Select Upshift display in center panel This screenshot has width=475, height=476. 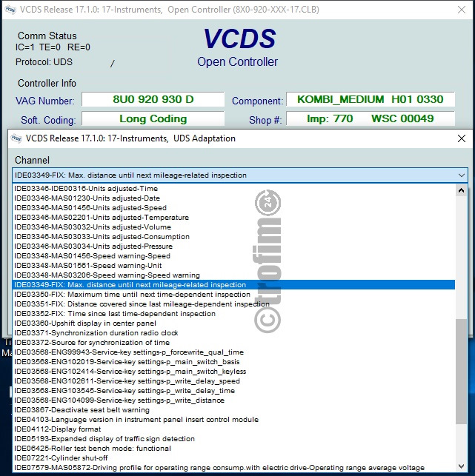(x=233, y=324)
